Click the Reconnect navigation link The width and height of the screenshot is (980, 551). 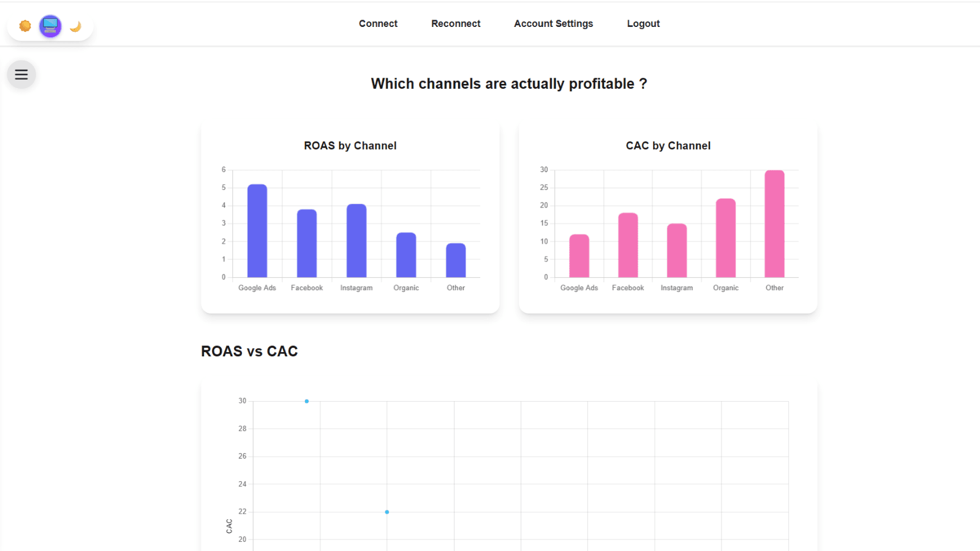pyautogui.click(x=456, y=24)
